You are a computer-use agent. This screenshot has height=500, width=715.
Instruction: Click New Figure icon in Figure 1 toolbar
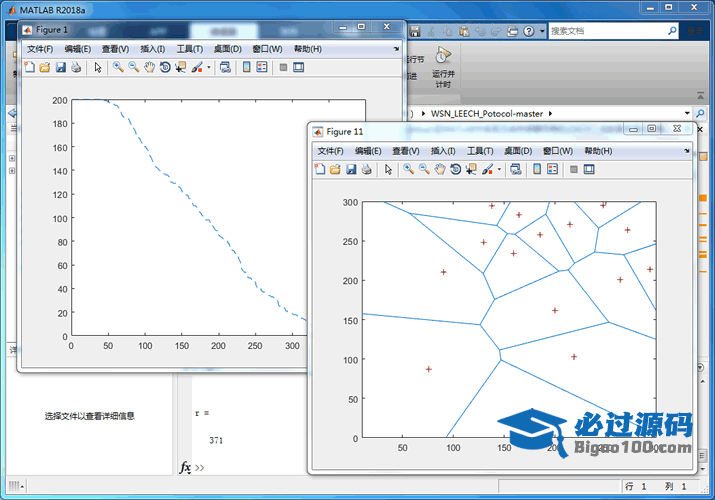point(29,67)
